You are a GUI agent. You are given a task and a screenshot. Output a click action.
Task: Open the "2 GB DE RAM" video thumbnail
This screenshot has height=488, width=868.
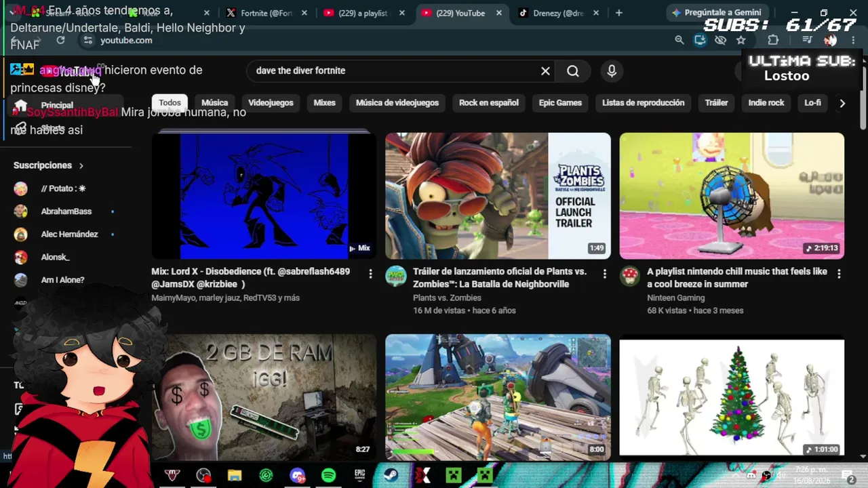click(x=264, y=397)
